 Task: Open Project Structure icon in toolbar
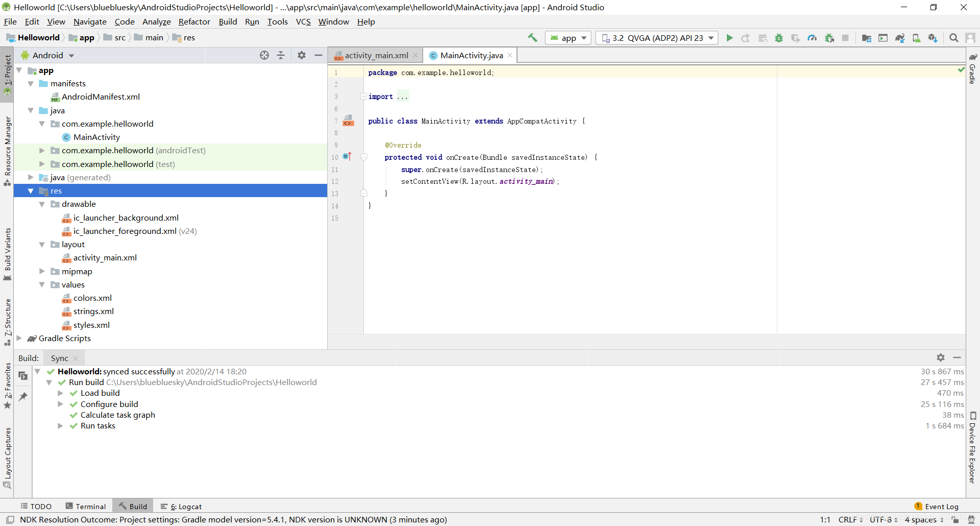click(x=866, y=38)
